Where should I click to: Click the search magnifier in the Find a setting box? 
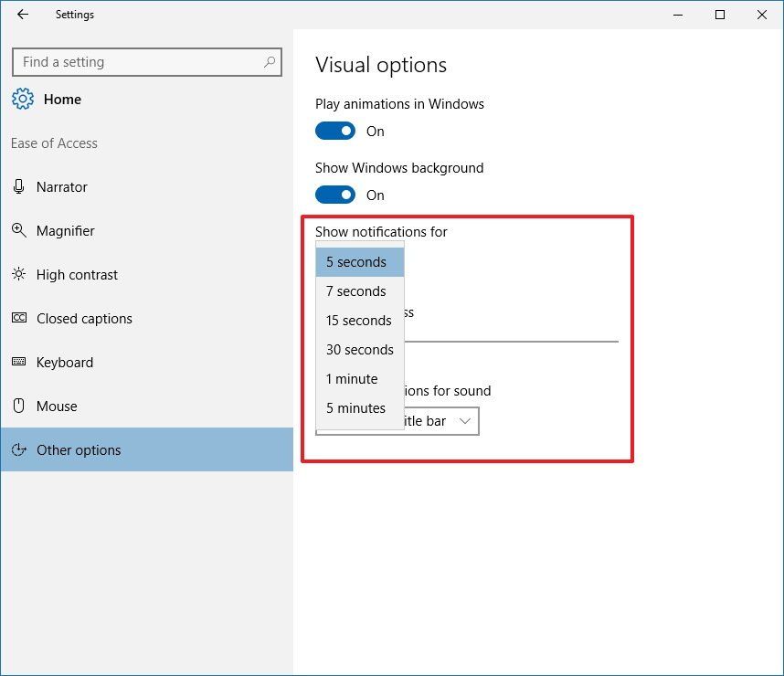coord(270,62)
